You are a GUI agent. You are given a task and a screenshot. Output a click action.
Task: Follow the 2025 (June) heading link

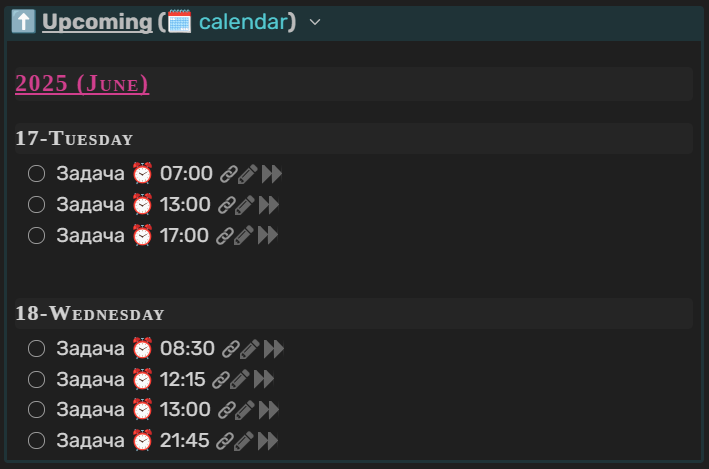pyautogui.click(x=82, y=83)
